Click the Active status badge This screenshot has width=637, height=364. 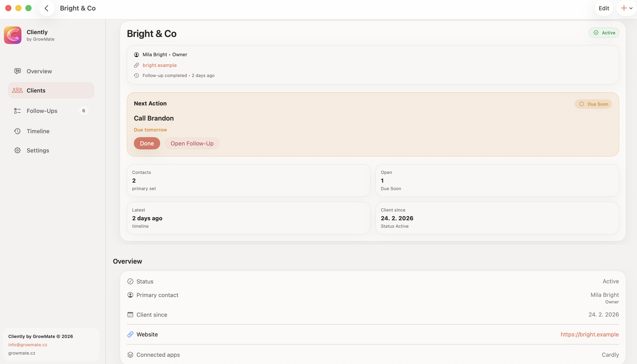[x=604, y=33]
